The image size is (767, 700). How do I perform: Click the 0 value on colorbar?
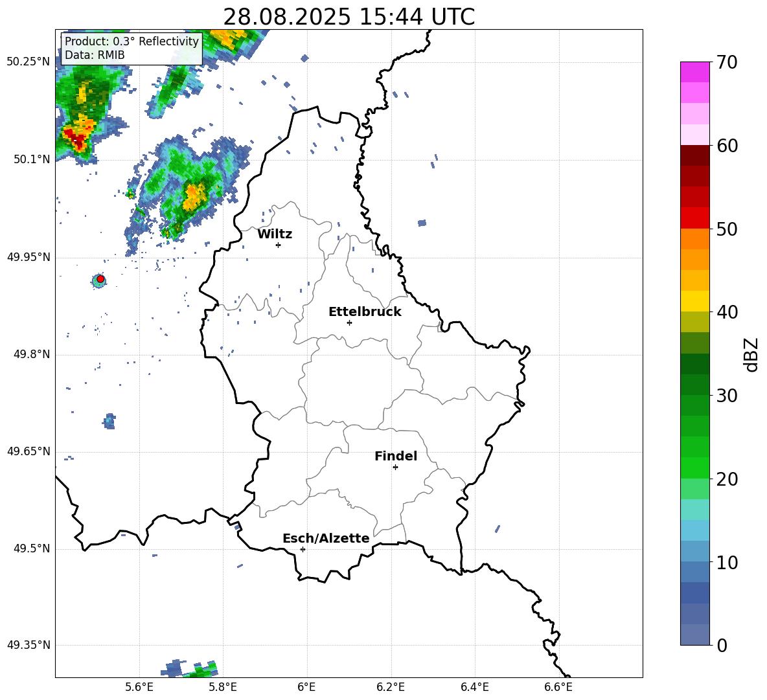(722, 646)
